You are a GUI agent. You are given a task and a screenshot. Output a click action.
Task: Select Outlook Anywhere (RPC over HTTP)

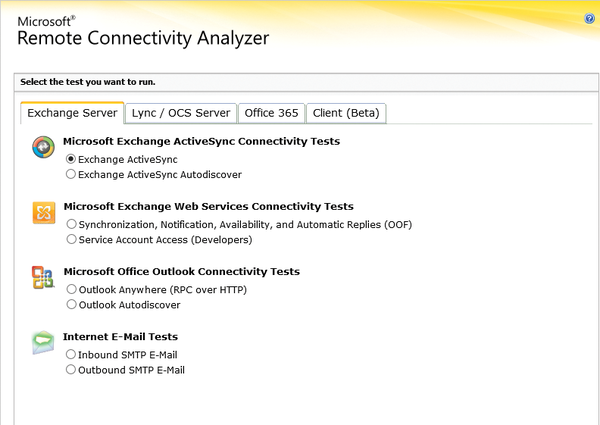click(x=71, y=289)
